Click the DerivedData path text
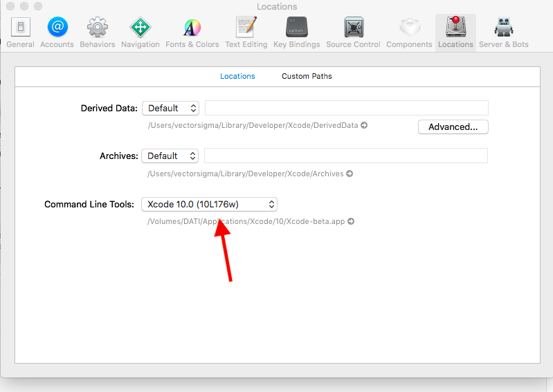Image resolution: width=553 pixels, height=392 pixels. [253, 125]
